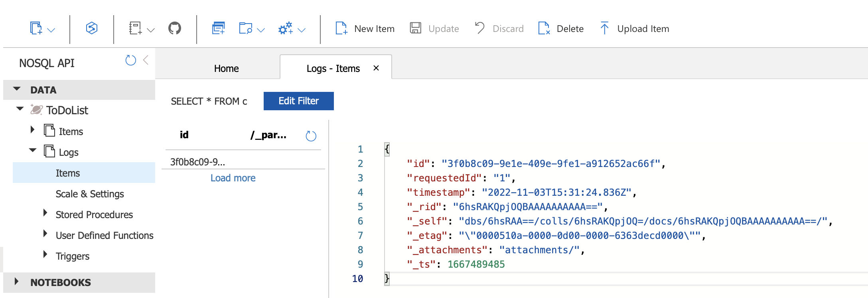This screenshot has width=868, height=298.
Task: Close the Logs - Items tab
Action: click(376, 68)
